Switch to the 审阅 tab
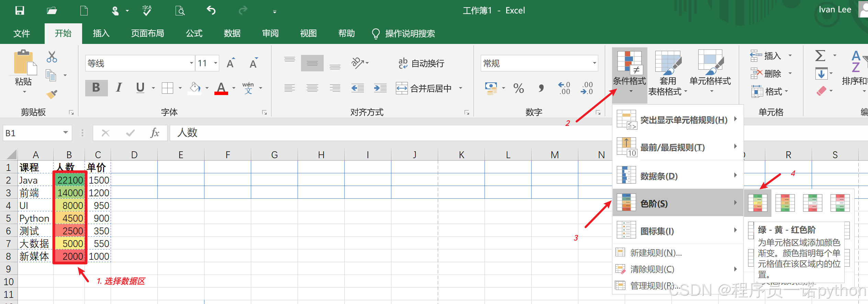 (270, 33)
